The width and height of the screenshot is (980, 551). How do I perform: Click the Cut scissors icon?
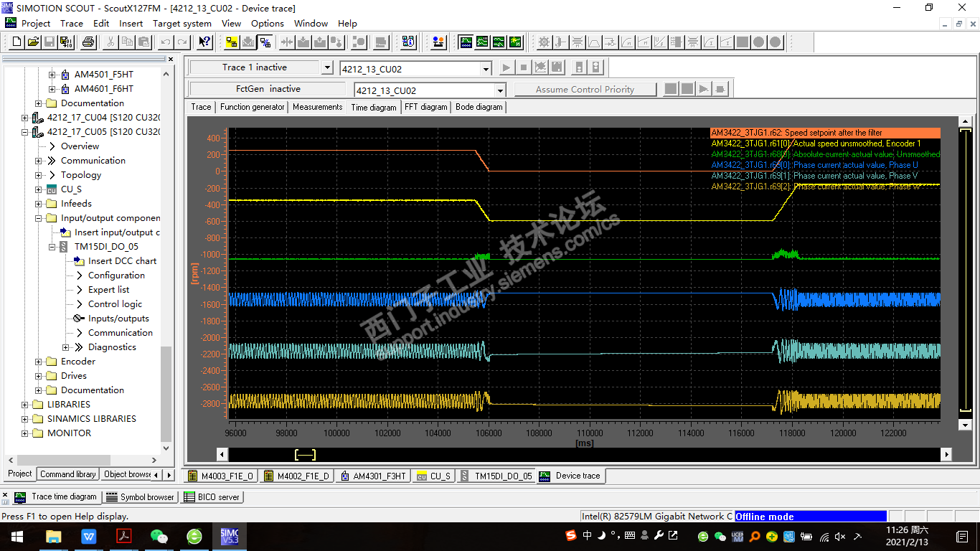pos(110,42)
